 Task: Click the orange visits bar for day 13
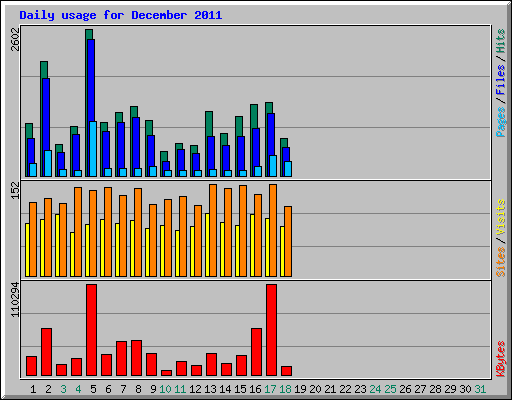point(213,230)
